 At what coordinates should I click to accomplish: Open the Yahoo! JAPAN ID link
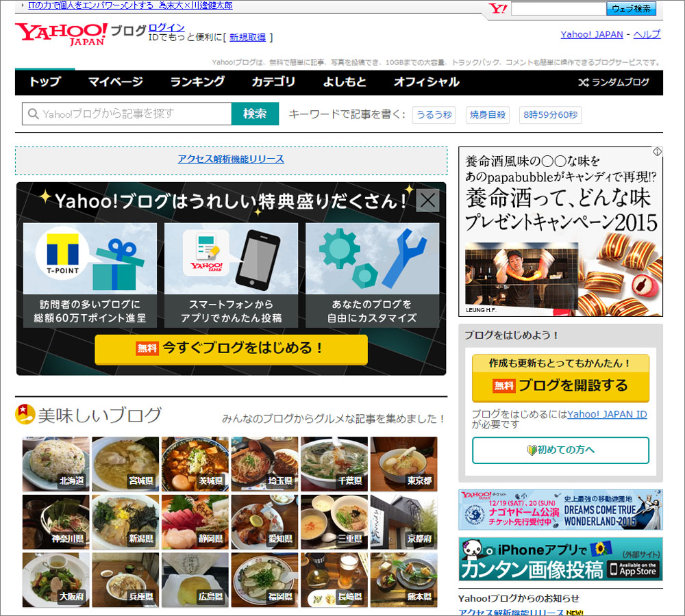coord(607,414)
